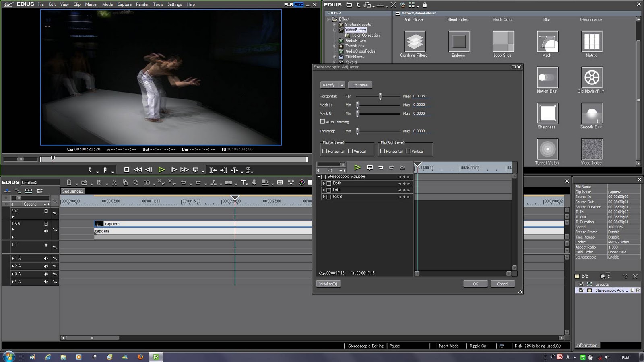Expand the Transitions folder in effect tree
Screen dimensions: 644x362
(335, 46)
